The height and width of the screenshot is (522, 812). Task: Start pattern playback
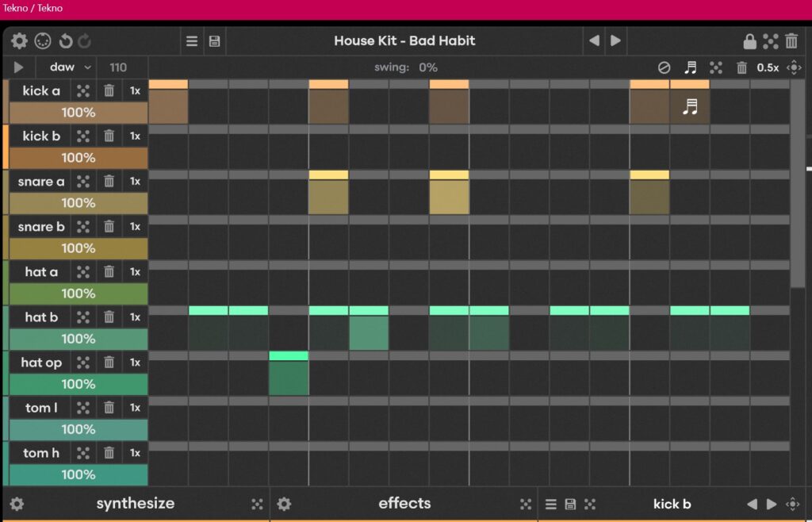19,67
